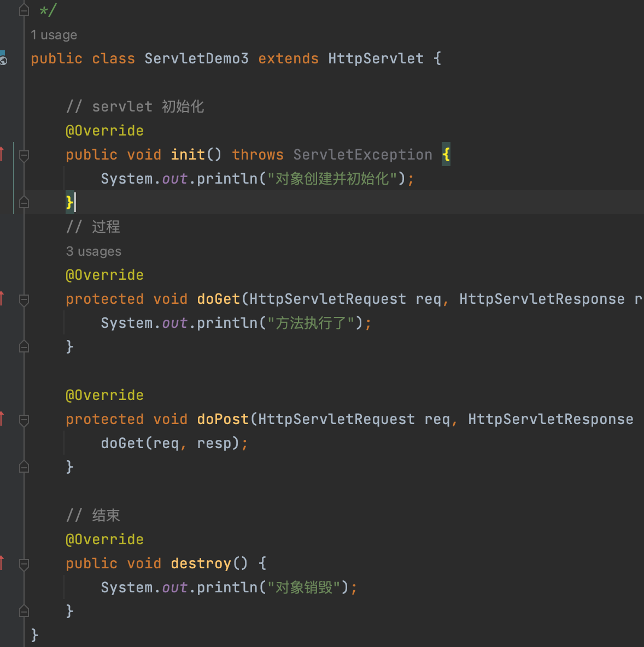This screenshot has height=647, width=644.
Task: Click the @Override annotation above doPost
Action: pyautogui.click(x=104, y=395)
